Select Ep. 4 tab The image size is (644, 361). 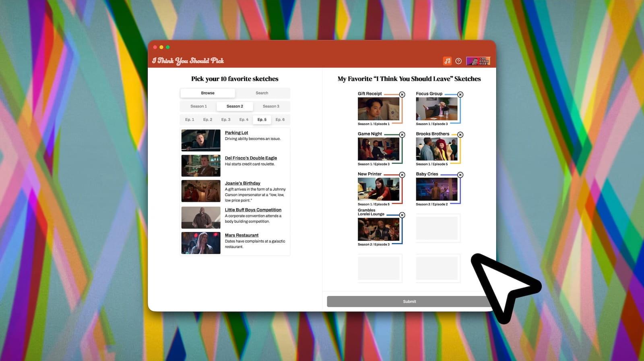244,120
